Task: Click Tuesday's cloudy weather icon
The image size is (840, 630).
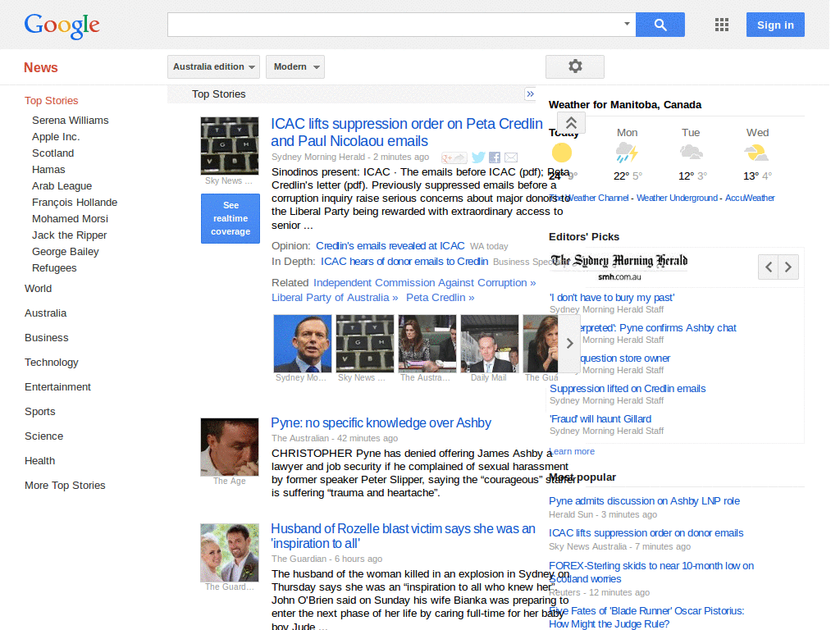Action: (691, 153)
